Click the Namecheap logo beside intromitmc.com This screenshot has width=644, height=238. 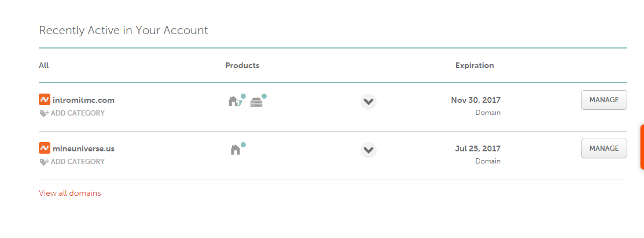(45, 100)
